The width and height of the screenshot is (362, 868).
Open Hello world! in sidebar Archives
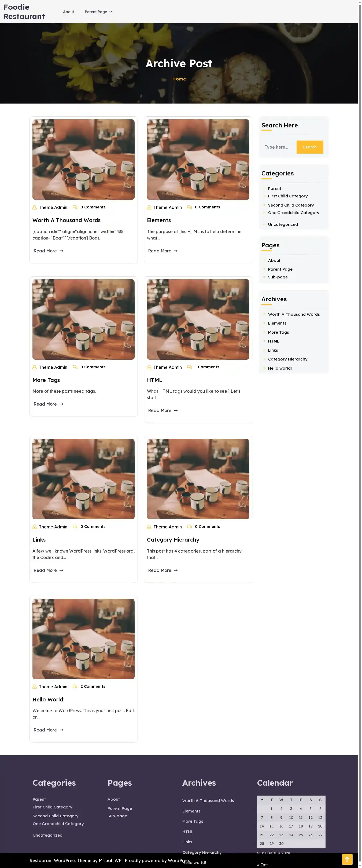point(279,368)
